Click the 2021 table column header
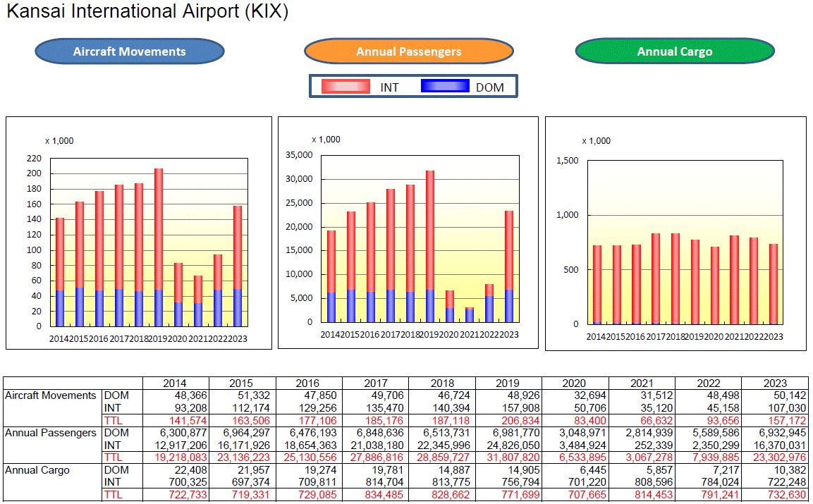Screen dimensions: 813x504 642,383
